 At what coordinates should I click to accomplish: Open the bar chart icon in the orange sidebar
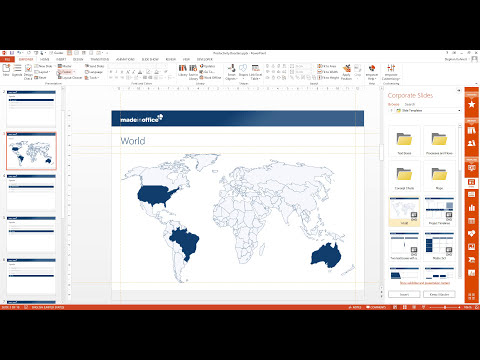pos(471,208)
